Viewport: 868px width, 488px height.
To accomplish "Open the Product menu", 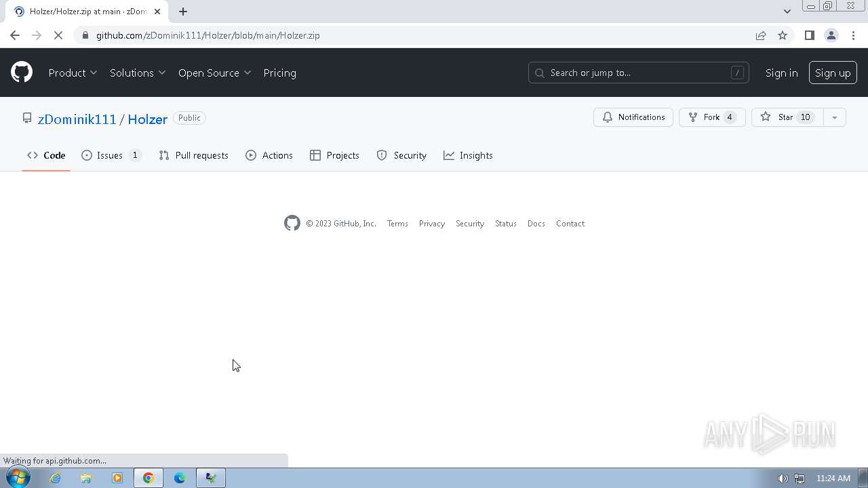I will 73,73.
